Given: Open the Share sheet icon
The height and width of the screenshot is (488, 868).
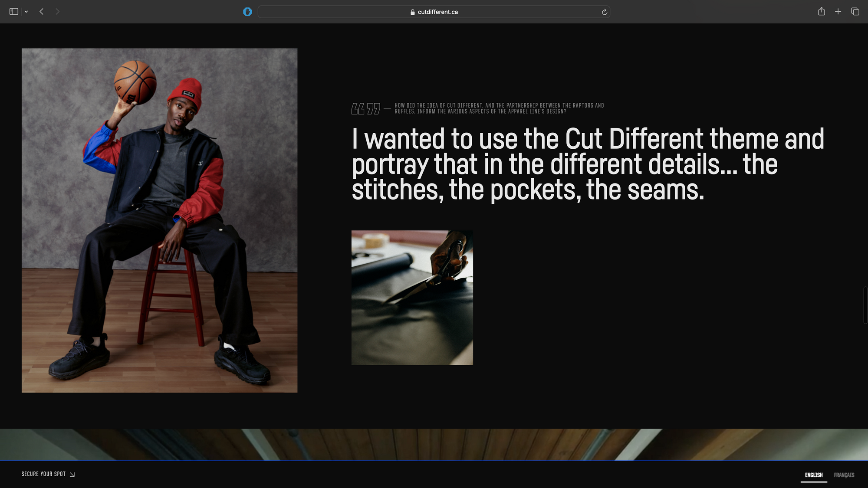Looking at the screenshot, I should (821, 12).
